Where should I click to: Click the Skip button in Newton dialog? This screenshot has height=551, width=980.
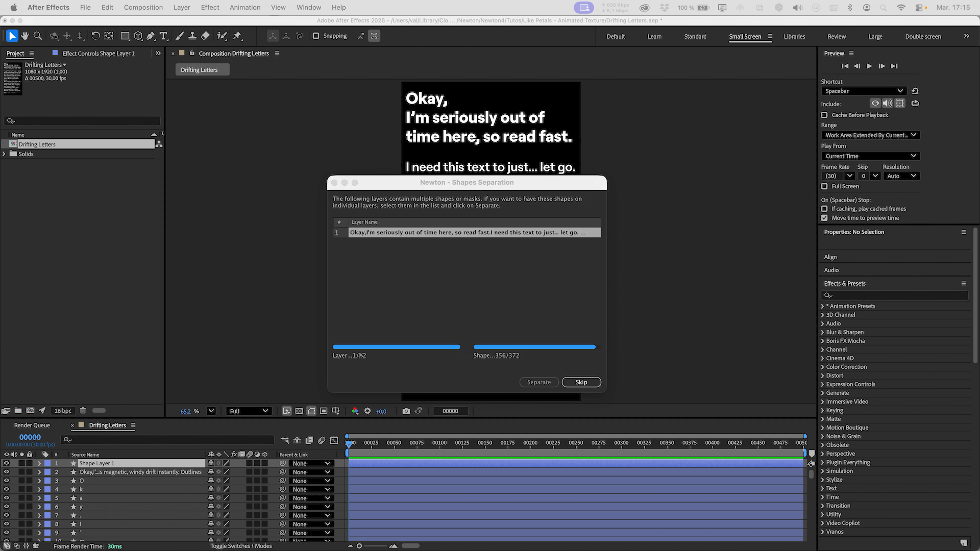tap(581, 382)
